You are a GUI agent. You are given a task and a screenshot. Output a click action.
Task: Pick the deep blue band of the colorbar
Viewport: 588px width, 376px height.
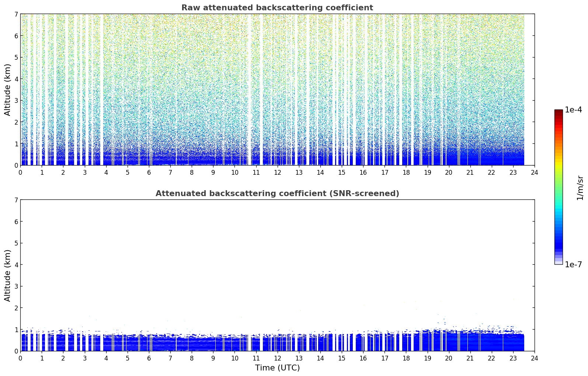(559, 243)
